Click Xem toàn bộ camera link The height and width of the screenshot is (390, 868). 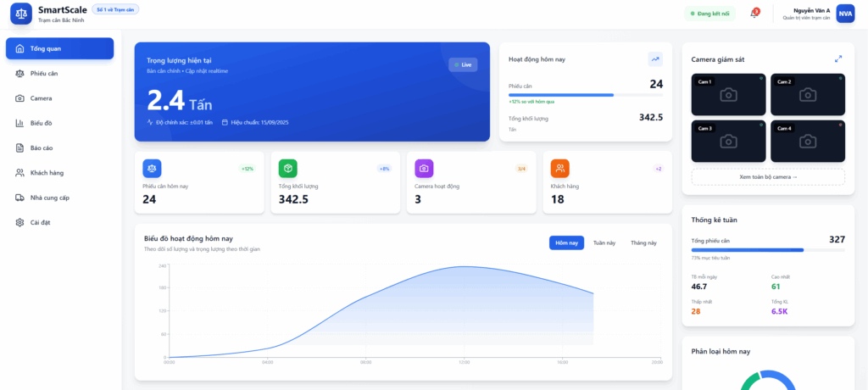[768, 177]
